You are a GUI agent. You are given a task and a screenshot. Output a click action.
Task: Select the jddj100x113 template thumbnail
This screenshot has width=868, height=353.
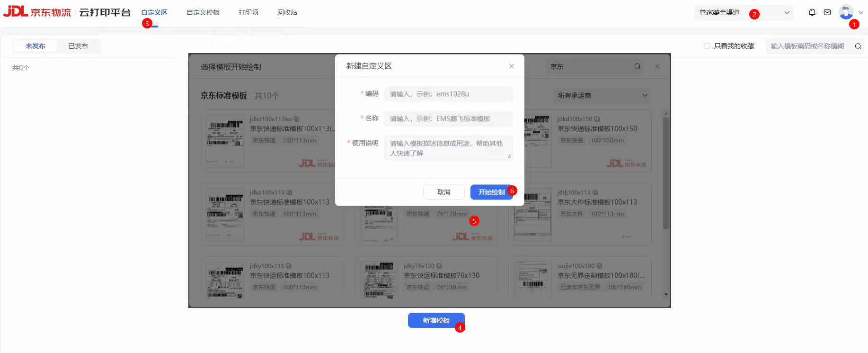click(x=533, y=214)
